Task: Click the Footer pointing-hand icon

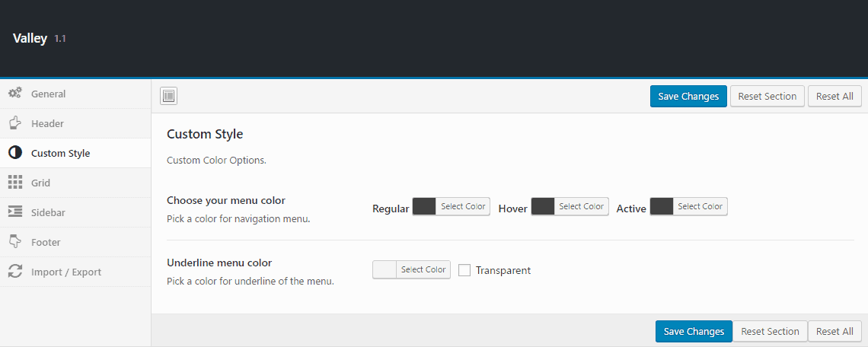Action: click(14, 242)
